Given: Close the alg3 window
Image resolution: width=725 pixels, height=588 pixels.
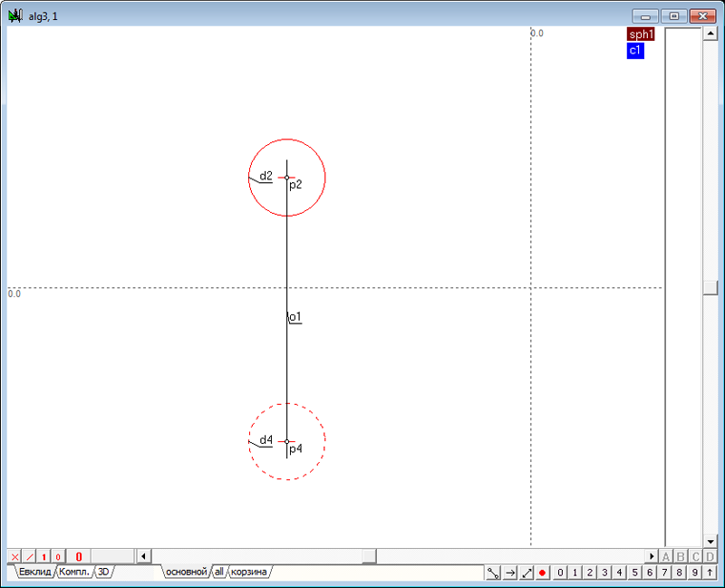Looking at the screenshot, I should coord(703,16).
